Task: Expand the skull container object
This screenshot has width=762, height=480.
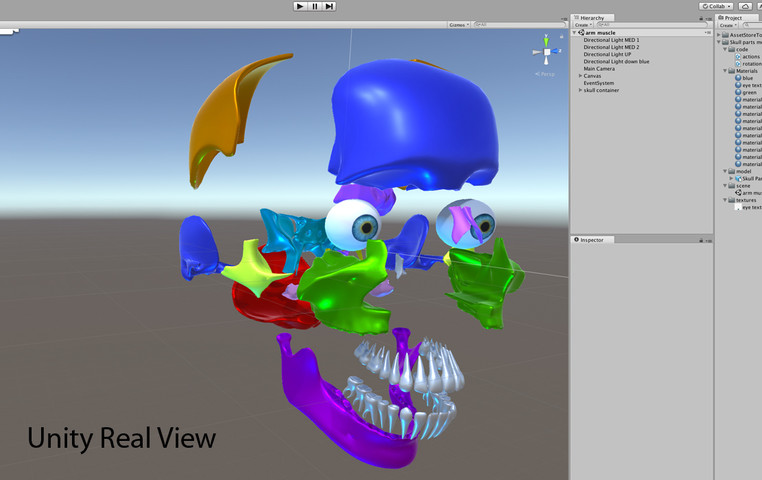Action: tap(580, 90)
